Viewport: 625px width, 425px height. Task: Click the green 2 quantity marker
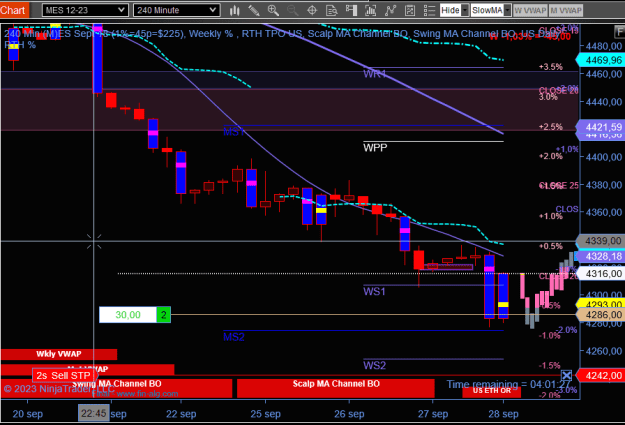[163, 315]
